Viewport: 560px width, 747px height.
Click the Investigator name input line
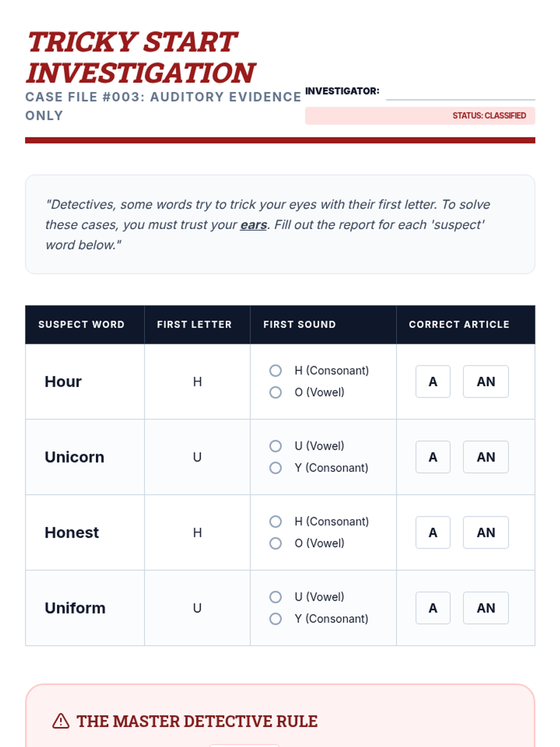coord(460,93)
